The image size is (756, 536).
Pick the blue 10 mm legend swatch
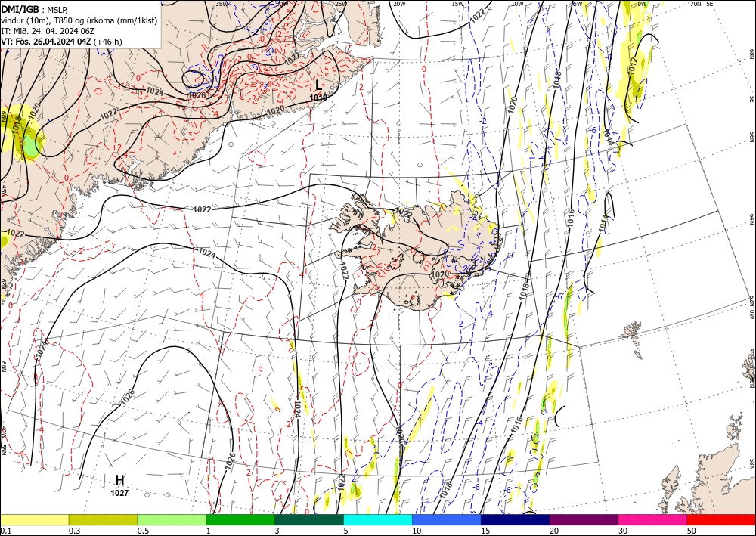click(447, 519)
